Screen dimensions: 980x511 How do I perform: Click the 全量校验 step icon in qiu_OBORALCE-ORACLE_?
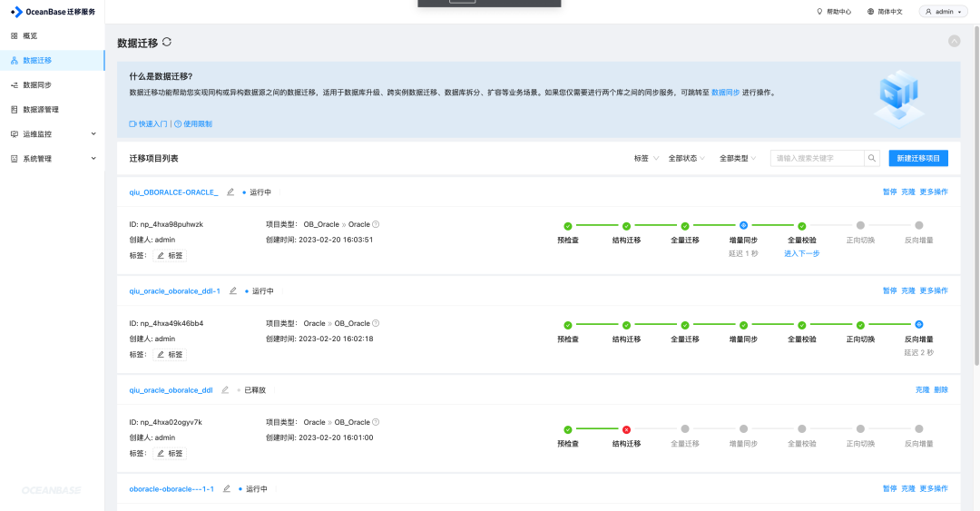click(802, 226)
